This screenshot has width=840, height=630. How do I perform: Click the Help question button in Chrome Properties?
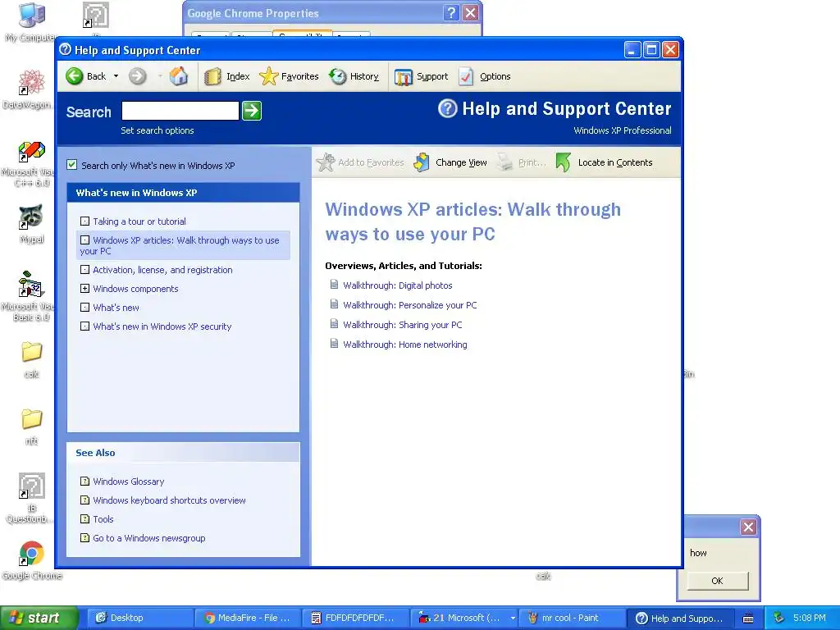[451, 13]
